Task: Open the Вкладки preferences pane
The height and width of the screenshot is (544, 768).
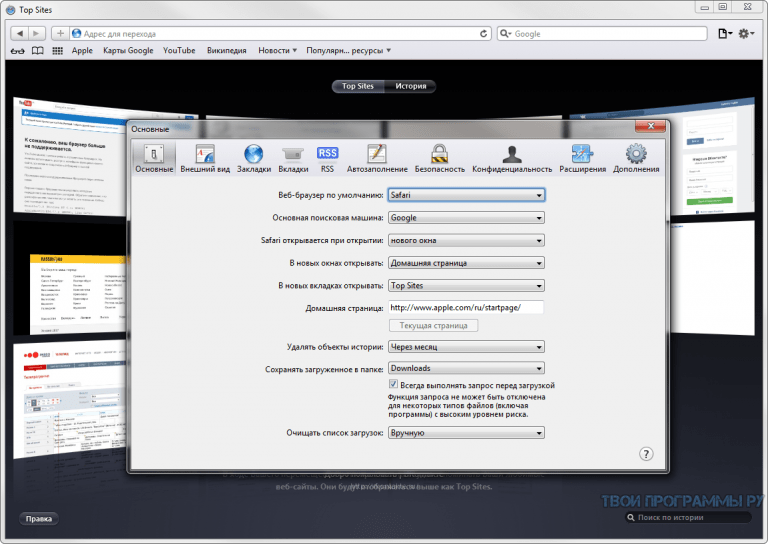Action: [x=293, y=158]
